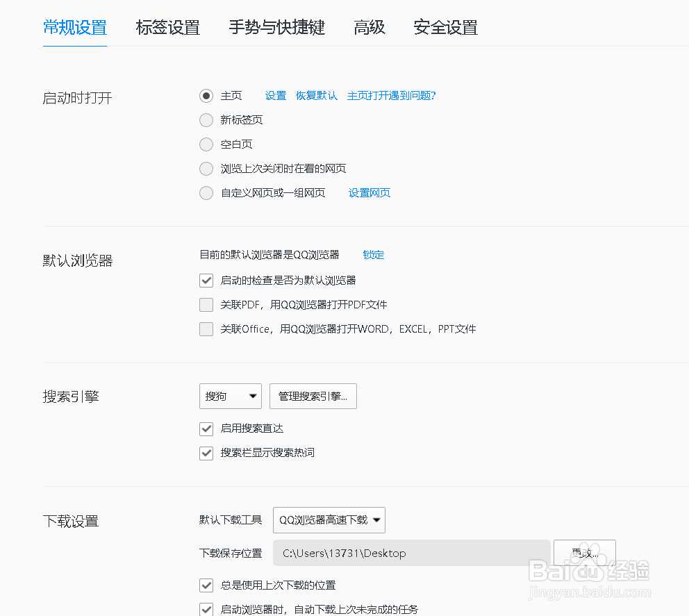The height and width of the screenshot is (616, 689).
Task: Choose to restore last closed webpages
Action: 206,168
